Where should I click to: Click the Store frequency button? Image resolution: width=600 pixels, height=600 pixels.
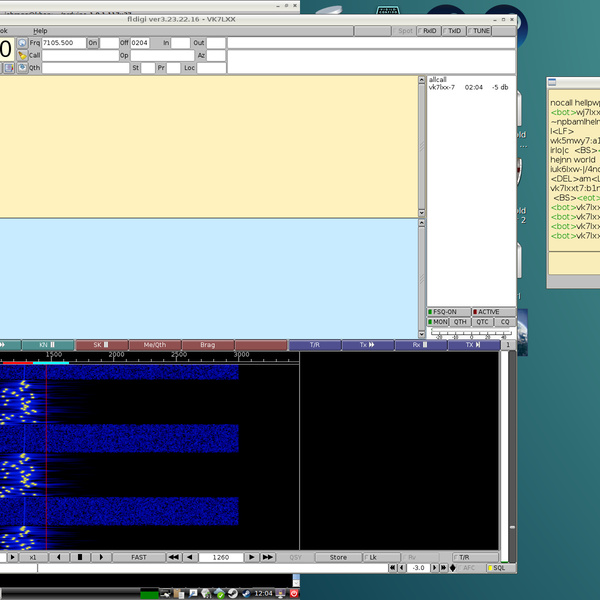338,557
